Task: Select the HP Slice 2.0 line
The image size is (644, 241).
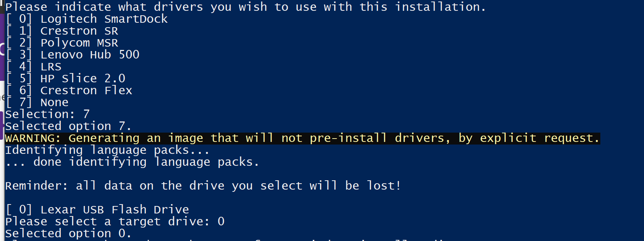Action: click(82, 79)
